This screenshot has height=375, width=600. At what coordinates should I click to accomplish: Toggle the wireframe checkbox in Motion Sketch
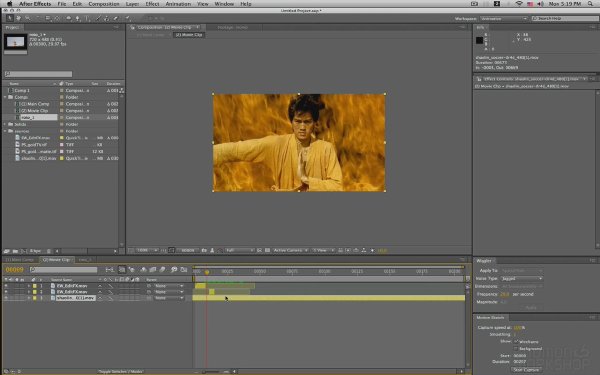516,341
